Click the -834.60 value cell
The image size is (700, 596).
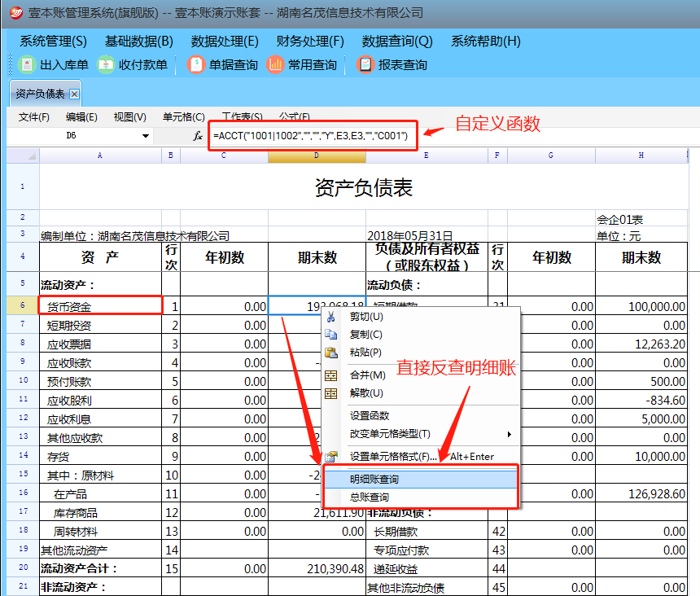pos(641,400)
